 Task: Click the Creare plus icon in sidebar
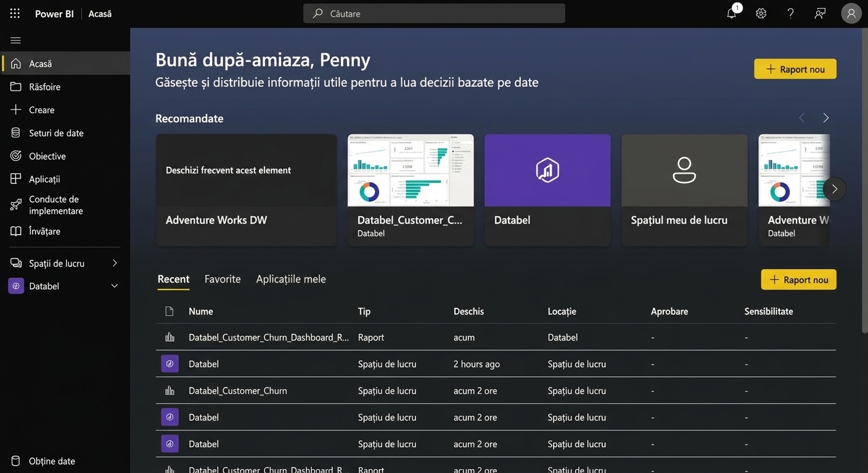pyautogui.click(x=16, y=110)
